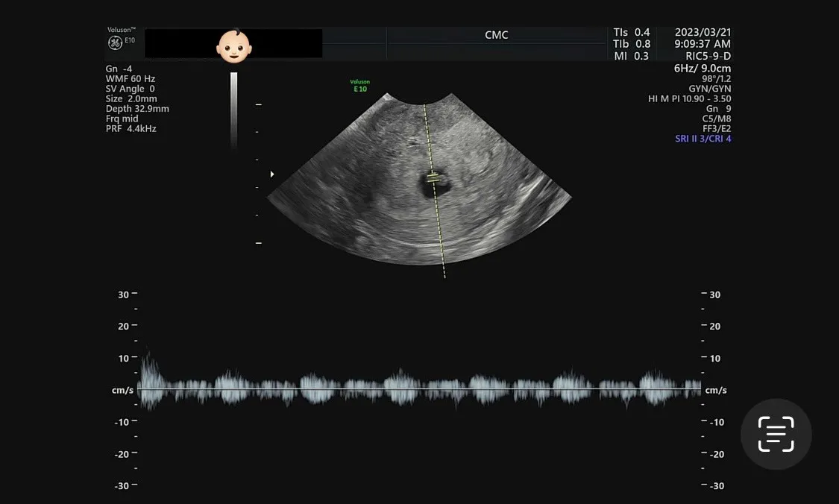Click the Doppler spectrum baseline
Screen dimensions: 839x504
click(419, 389)
